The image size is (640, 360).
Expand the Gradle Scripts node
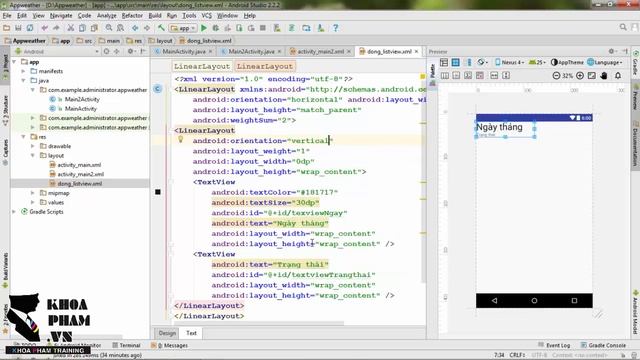[14, 212]
